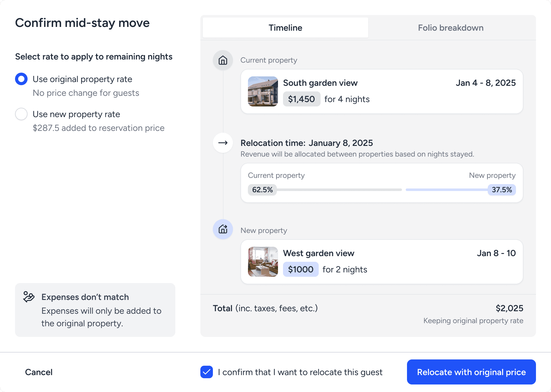Open West garden view property thumbnail

click(263, 262)
